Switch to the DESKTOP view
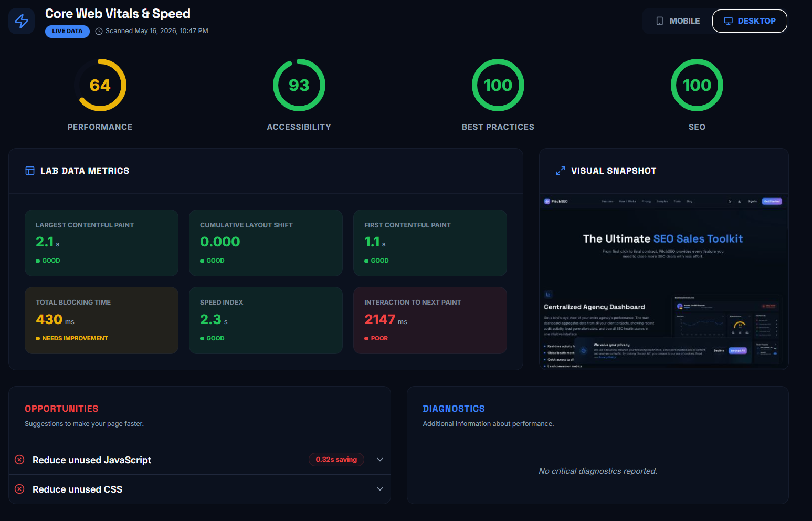Image resolution: width=812 pixels, height=521 pixels. (x=750, y=21)
